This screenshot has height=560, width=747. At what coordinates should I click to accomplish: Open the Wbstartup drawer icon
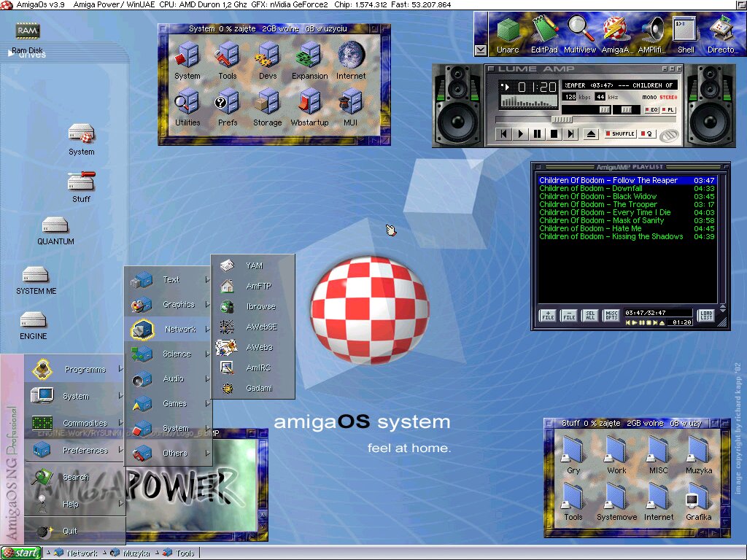click(309, 106)
